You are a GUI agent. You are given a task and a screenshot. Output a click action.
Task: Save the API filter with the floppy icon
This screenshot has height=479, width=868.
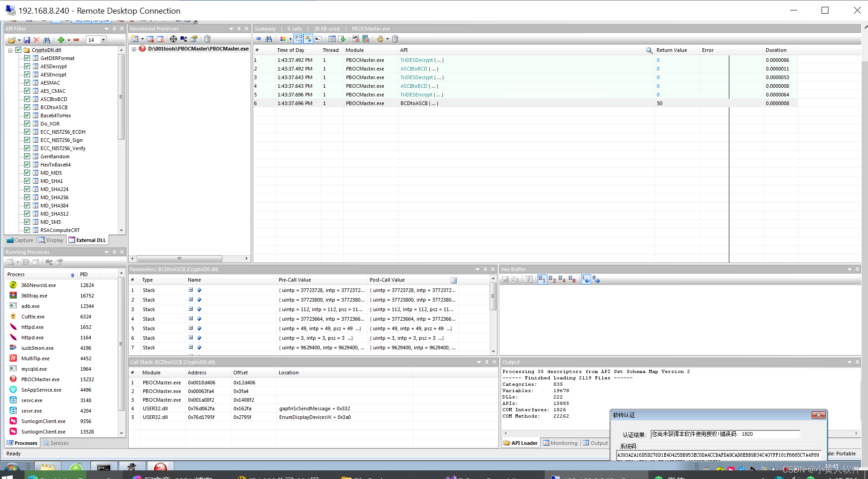(27, 40)
